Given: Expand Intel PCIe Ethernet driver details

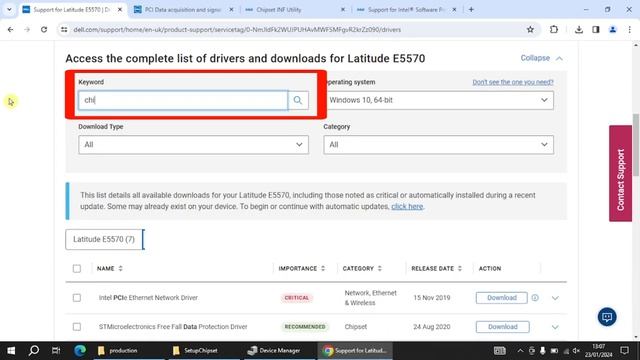Looking at the screenshot, I should click(x=555, y=298).
